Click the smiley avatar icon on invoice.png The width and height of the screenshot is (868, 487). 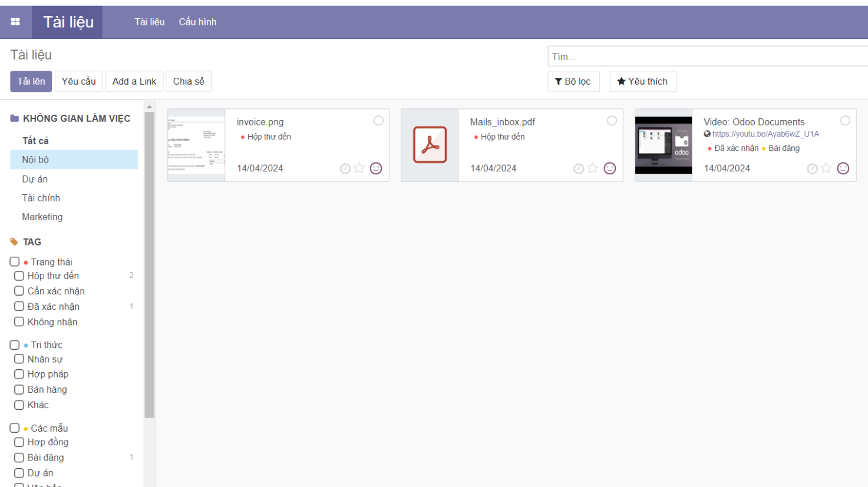click(376, 168)
